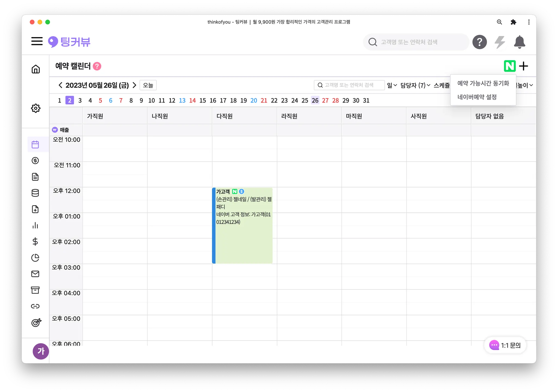Screen dimensions: 558x392
Task: Click the home icon in sidebar
Action: coord(35,69)
